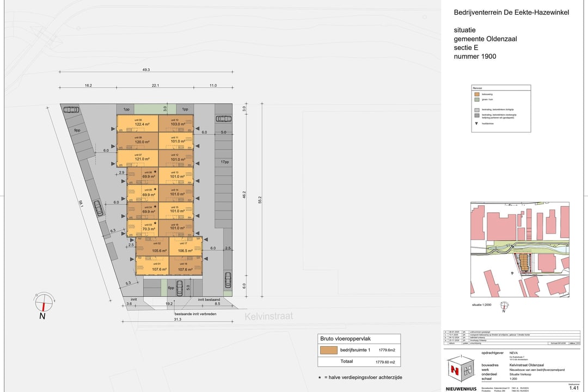Click the hoofdentree triangle symbol in the legend
Viewport: 588px width, 392px height.
point(476,124)
